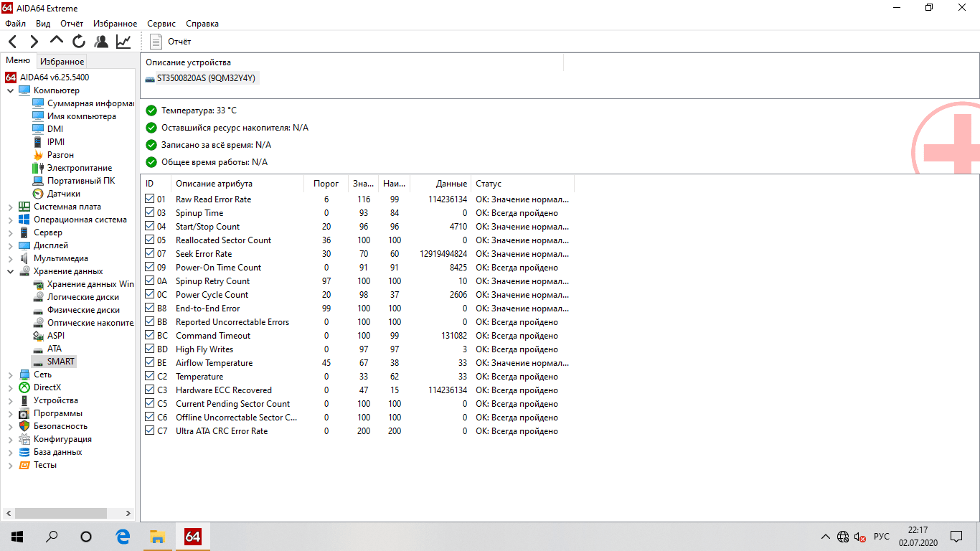Sort by the Порог column header
This screenshot has width=980, height=551.
326,184
